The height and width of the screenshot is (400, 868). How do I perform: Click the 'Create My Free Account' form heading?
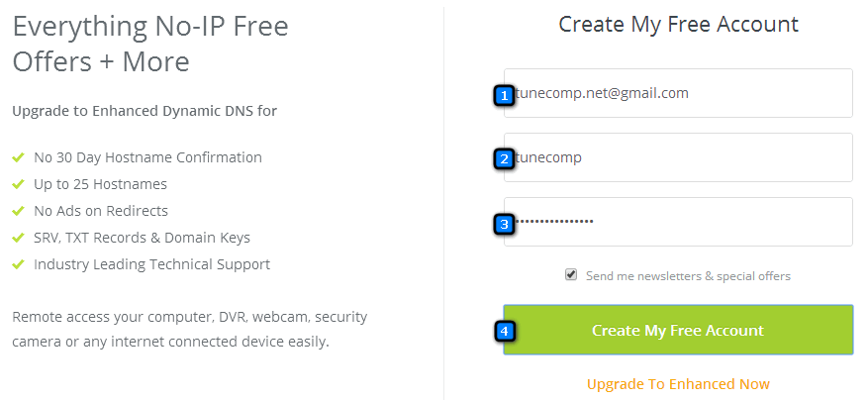[x=678, y=25]
